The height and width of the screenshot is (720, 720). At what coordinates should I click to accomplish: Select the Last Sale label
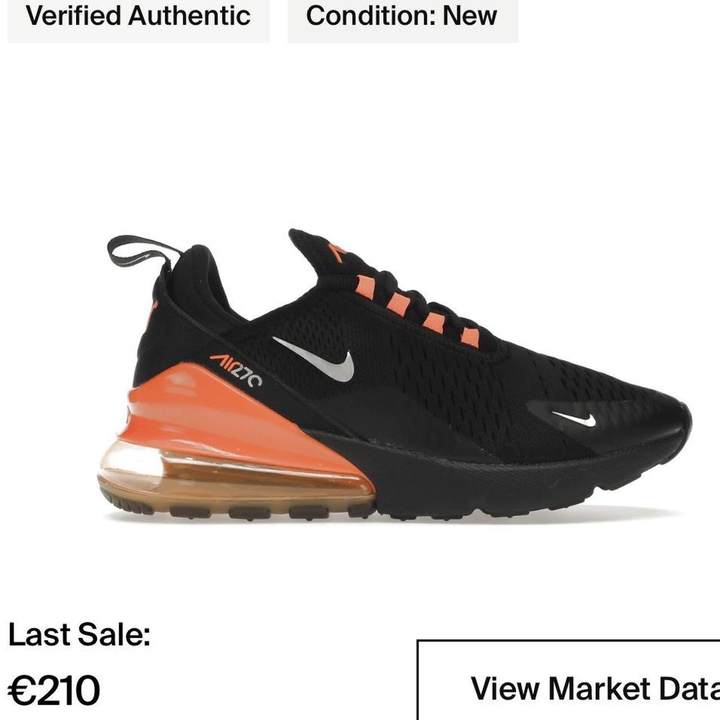pyautogui.click(x=79, y=635)
